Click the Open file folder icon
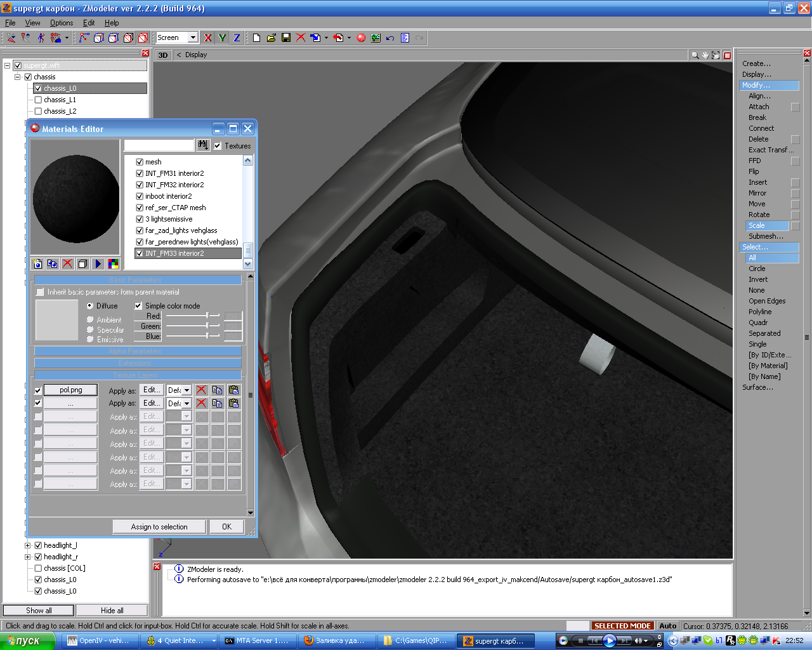This screenshot has width=812, height=650. pos(272,38)
